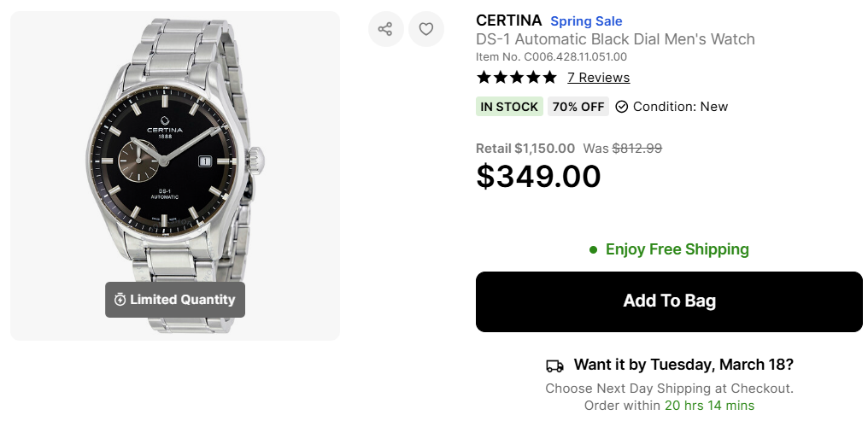Click the share icon button
The image size is (868, 421).
tap(385, 29)
